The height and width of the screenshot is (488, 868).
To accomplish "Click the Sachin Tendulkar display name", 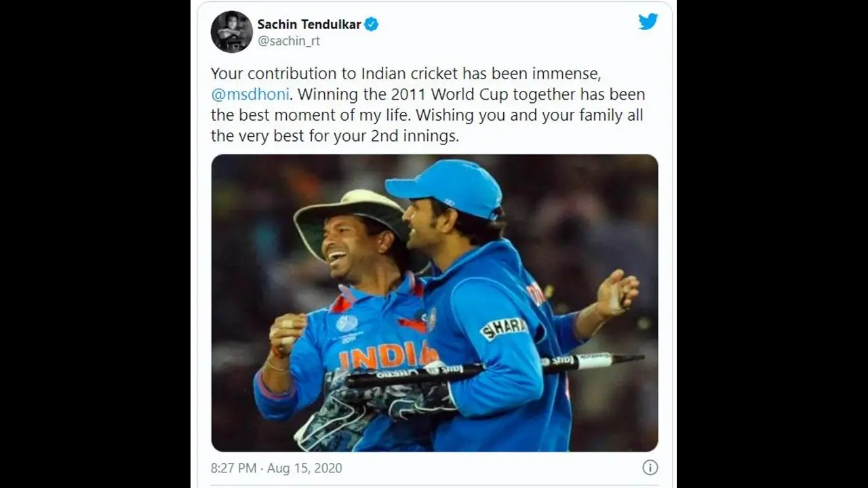I will point(309,24).
